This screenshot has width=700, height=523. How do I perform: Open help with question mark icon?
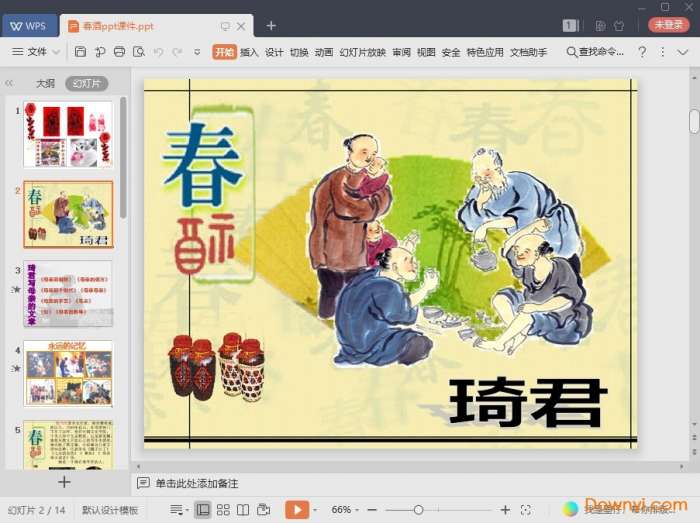tap(642, 52)
